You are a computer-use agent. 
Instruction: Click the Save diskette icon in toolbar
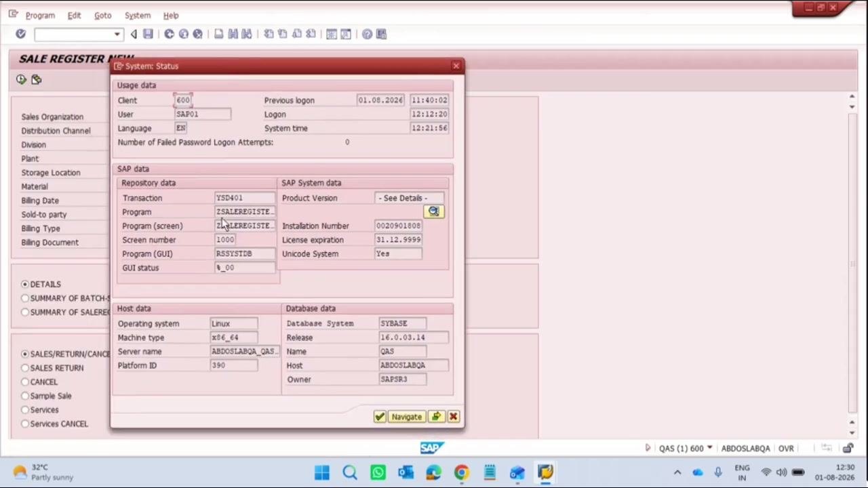click(148, 34)
